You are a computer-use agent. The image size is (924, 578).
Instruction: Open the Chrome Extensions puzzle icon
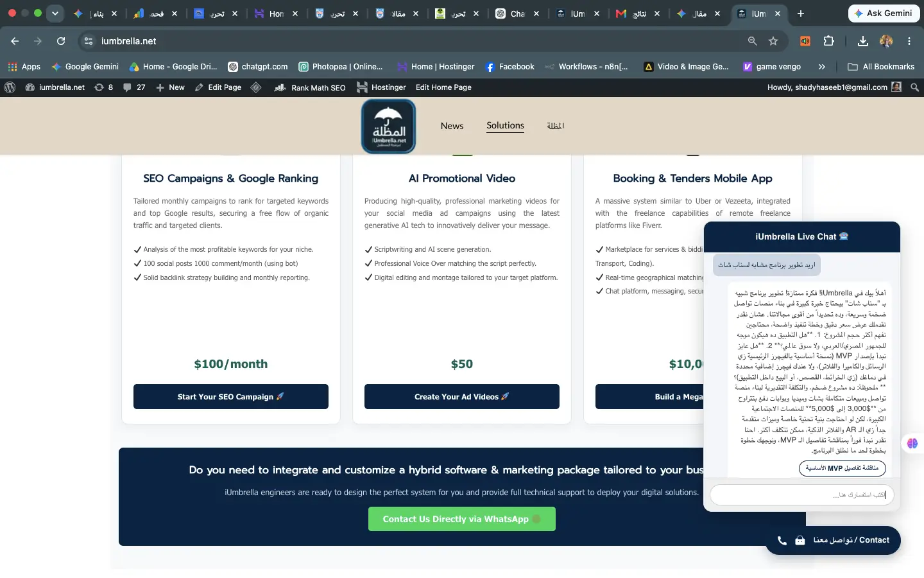click(x=828, y=41)
